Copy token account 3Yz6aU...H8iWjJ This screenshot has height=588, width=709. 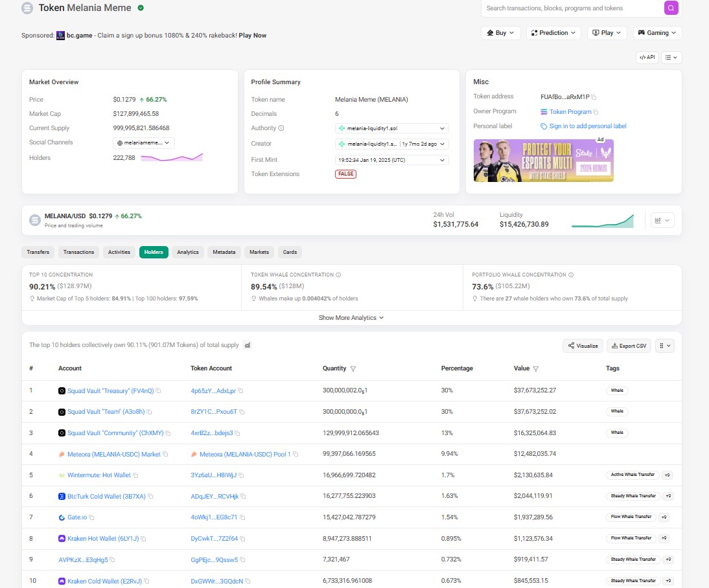tap(241, 475)
